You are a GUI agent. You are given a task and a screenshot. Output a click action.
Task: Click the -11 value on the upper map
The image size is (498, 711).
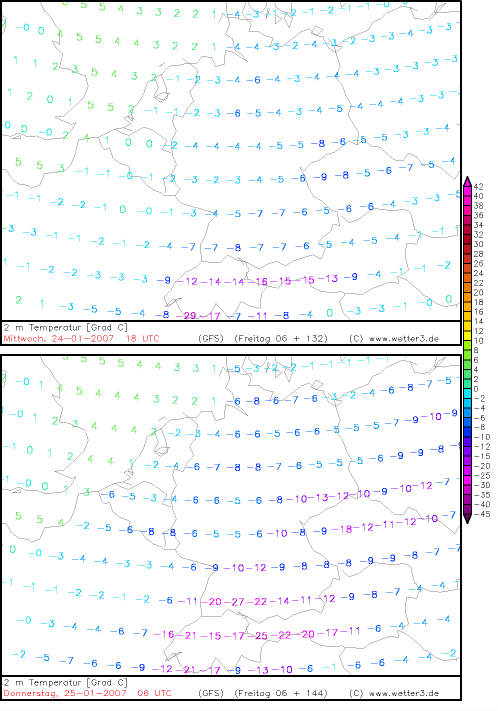click(x=258, y=316)
